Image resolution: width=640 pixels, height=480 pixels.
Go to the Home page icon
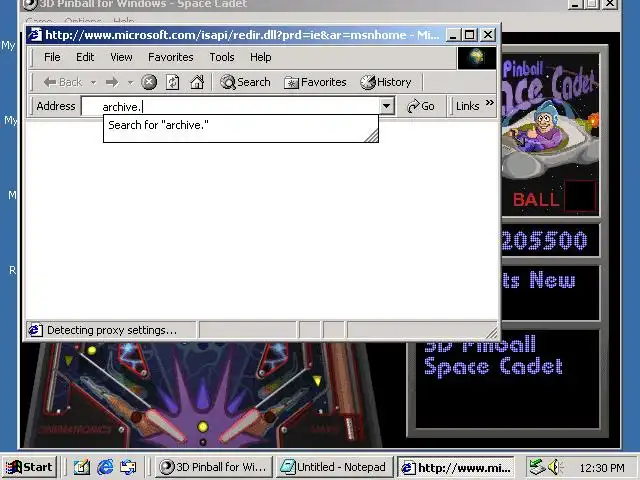pos(197,82)
